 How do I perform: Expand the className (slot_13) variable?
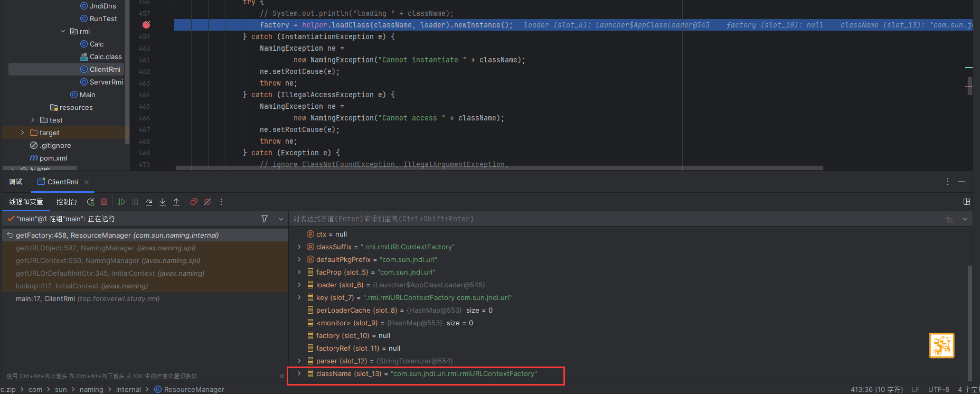point(299,373)
